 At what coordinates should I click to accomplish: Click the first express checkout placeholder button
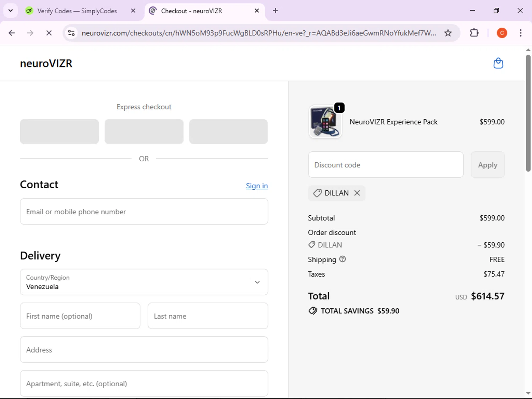(59, 132)
